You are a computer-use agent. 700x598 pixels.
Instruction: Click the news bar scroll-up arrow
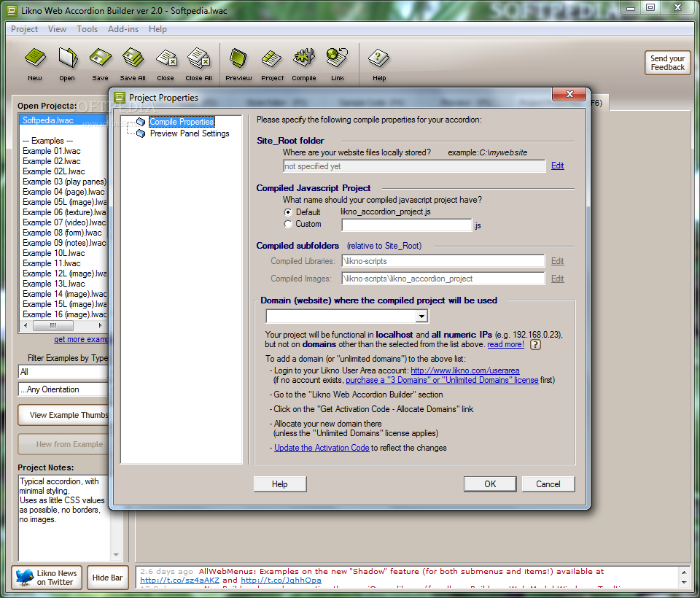click(x=684, y=572)
